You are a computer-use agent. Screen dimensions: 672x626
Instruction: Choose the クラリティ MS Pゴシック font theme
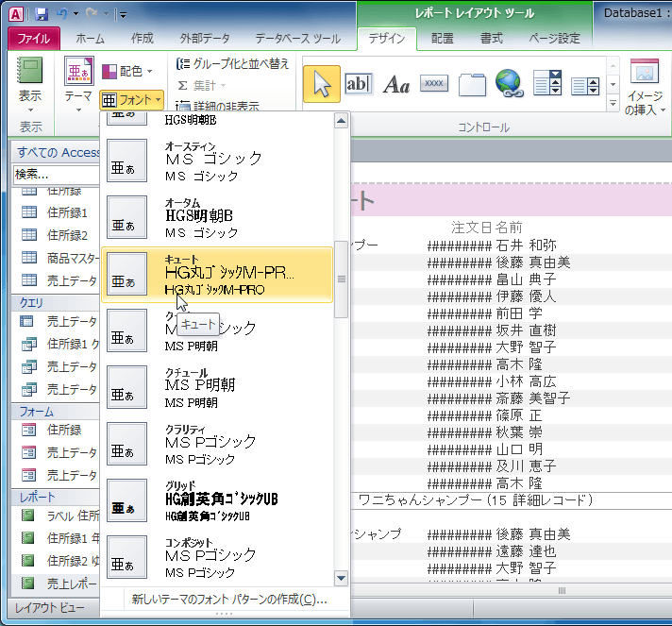click(x=217, y=444)
